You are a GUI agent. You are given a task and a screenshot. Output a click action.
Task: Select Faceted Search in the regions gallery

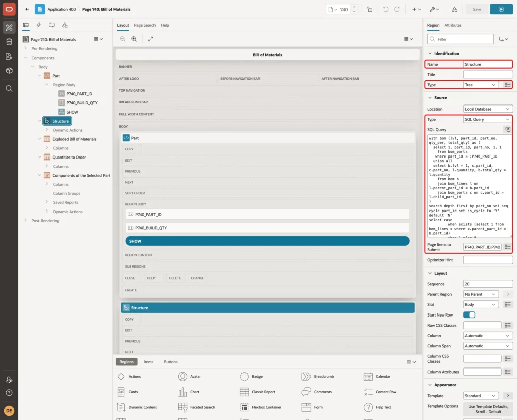pos(197,407)
